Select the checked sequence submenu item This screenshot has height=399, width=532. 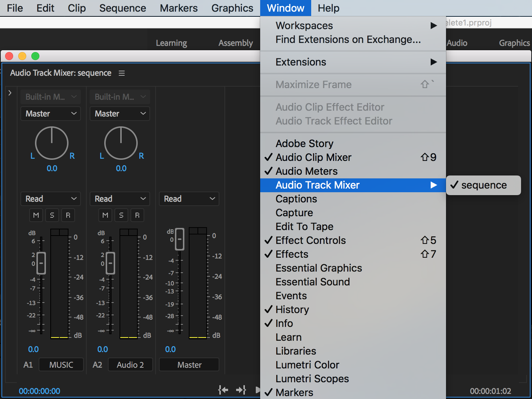pyautogui.click(x=484, y=185)
